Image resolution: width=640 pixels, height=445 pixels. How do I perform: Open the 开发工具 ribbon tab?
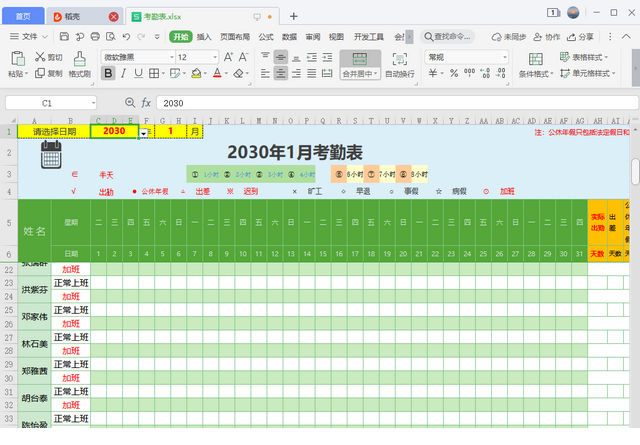[x=369, y=37]
